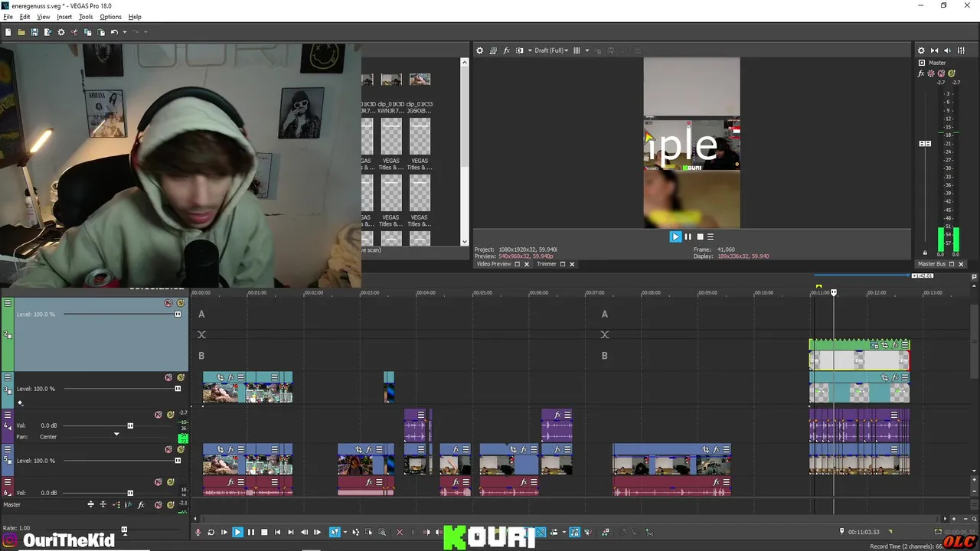This screenshot has height=551, width=980.
Task: Open the File menu
Action: point(8,17)
